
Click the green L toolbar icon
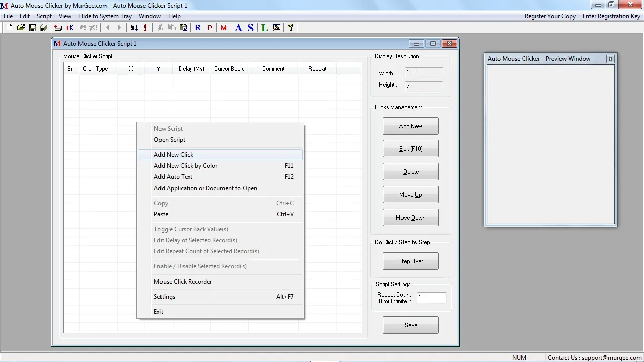(x=265, y=28)
